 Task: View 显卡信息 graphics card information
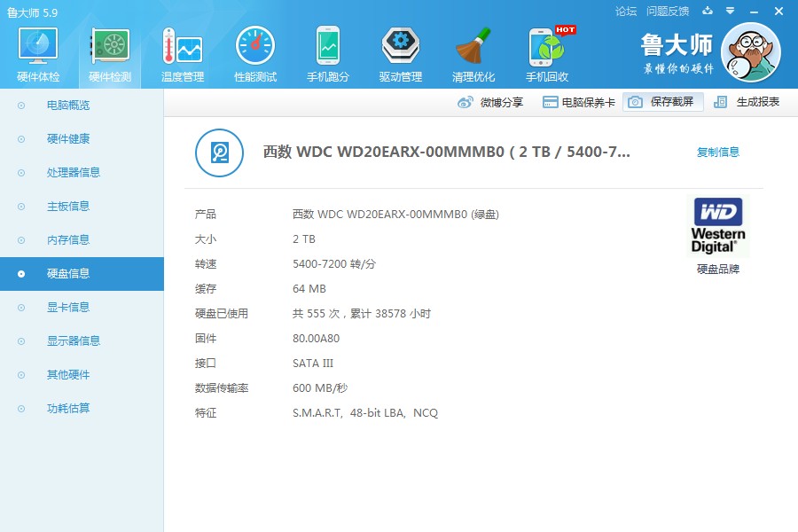coord(69,307)
